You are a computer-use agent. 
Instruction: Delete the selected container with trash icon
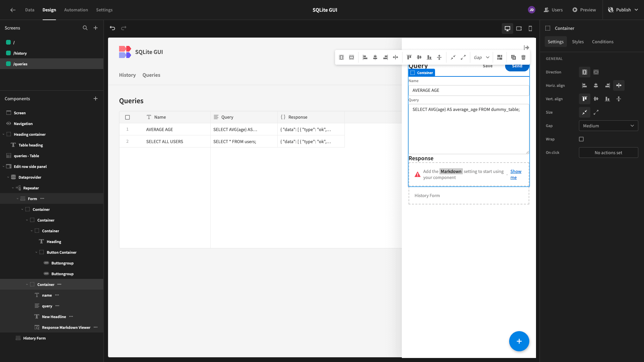pos(524,57)
